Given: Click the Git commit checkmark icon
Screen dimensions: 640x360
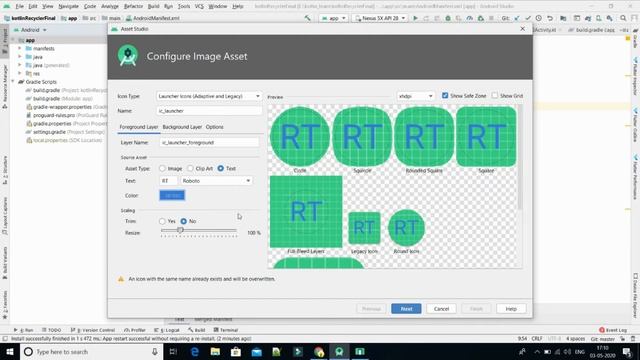Looking at the screenshot, I should click(x=528, y=18).
